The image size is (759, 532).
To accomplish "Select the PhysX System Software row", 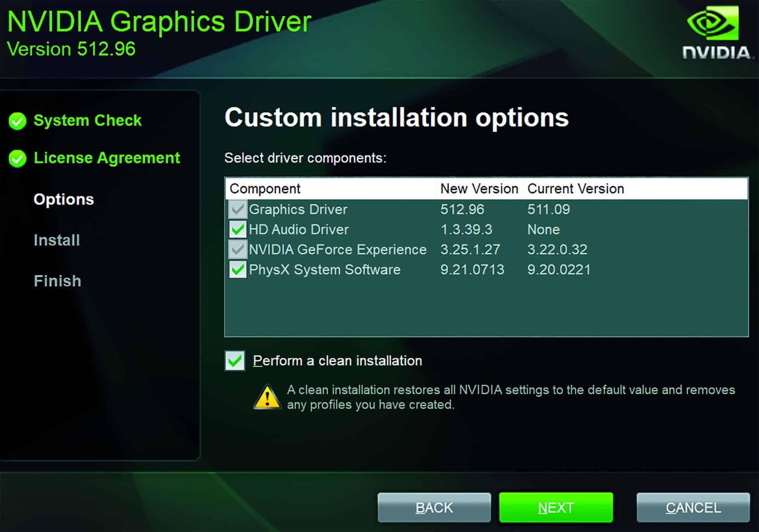I will (x=324, y=269).
